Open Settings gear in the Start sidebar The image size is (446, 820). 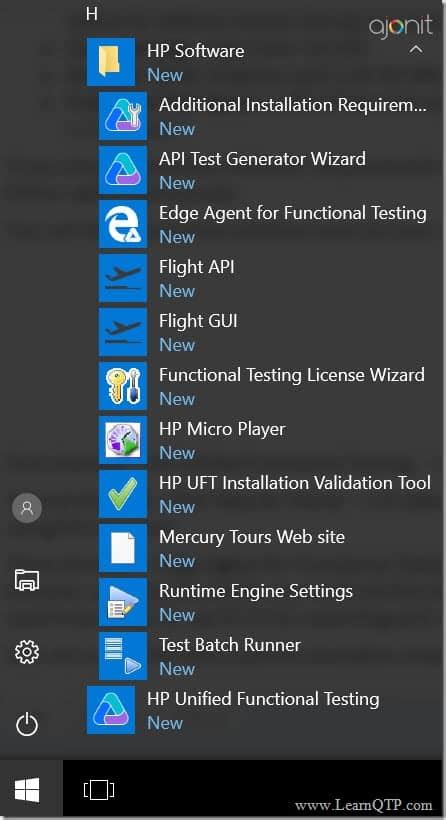pyautogui.click(x=27, y=652)
